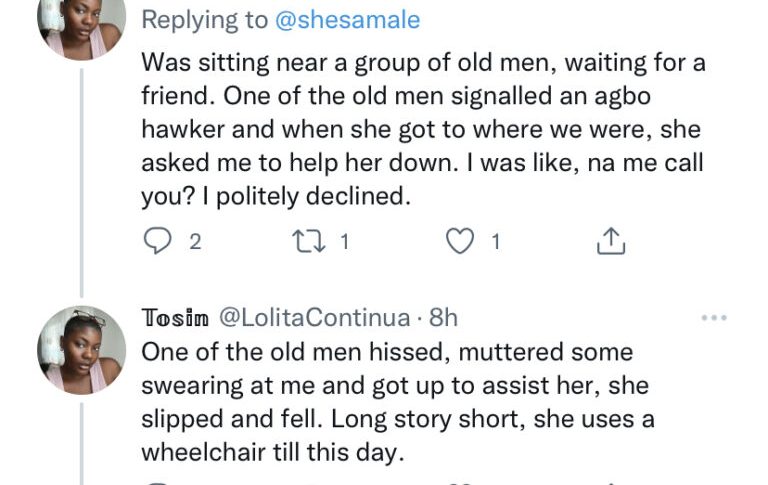Click the words "wheelchair till this day"
Screen dimensions: 768x485
click(272, 452)
